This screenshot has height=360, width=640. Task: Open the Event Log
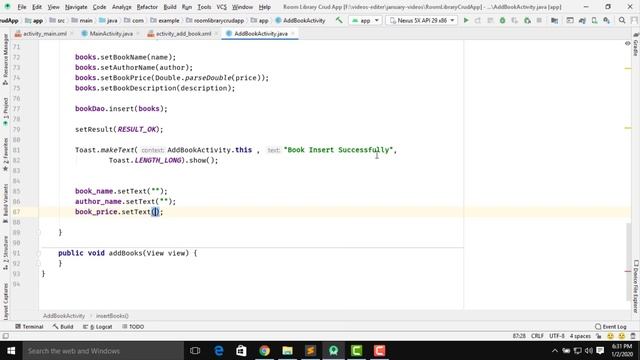(611, 327)
